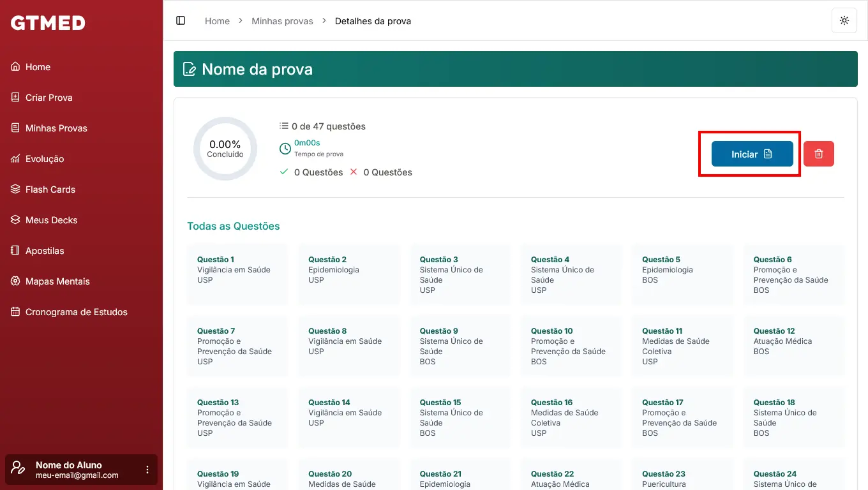Click the circular 0.00% Concluído progress ring
Viewport: 868px width, 490px height.
click(225, 149)
